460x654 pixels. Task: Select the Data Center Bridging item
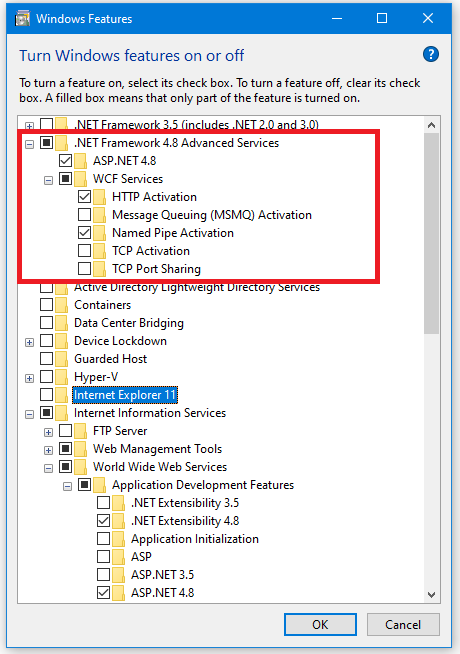pos(128,323)
